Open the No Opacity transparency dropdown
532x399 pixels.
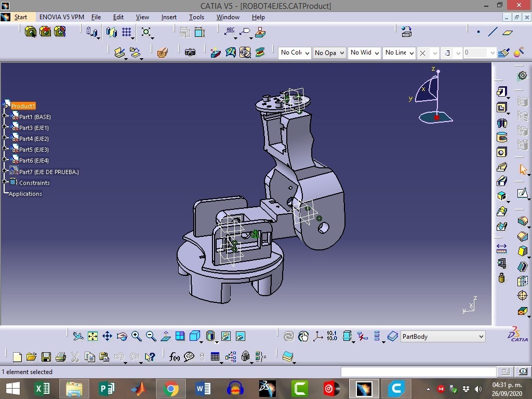(329, 52)
